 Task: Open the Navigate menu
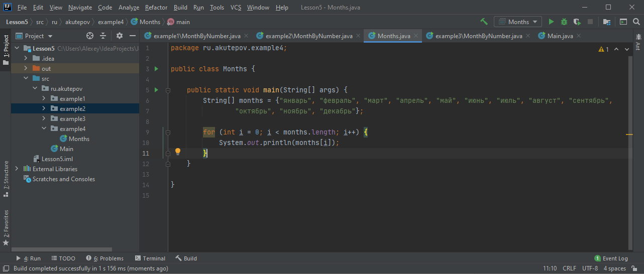pos(80,8)
